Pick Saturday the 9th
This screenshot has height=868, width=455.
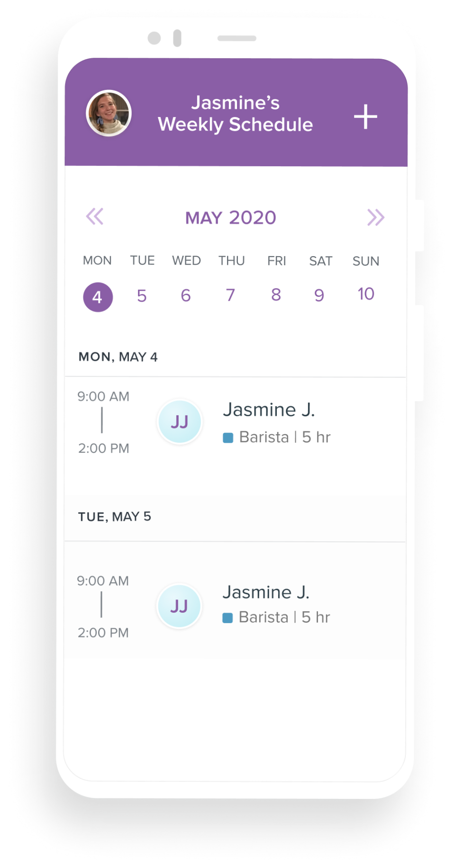(x=319, y=295)
